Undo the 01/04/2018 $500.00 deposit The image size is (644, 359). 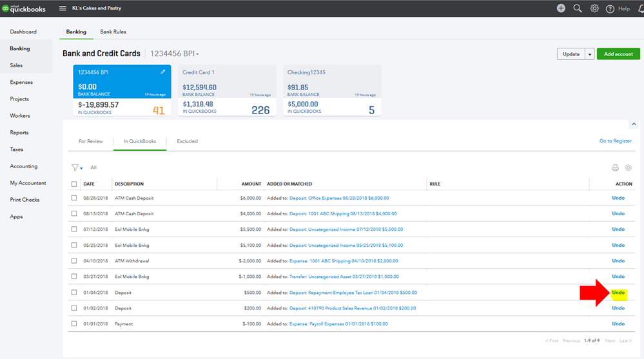(x=618, y=293)
